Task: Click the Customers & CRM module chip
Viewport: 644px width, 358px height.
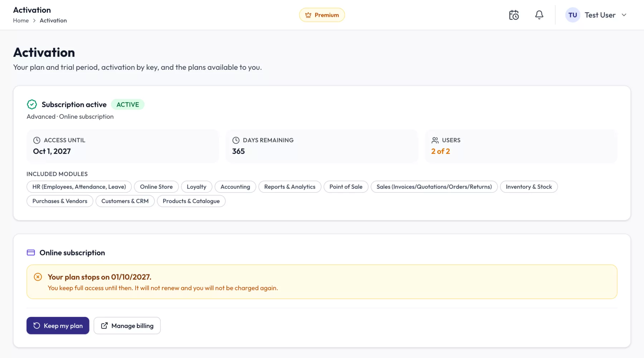Action: pos(125,201)
